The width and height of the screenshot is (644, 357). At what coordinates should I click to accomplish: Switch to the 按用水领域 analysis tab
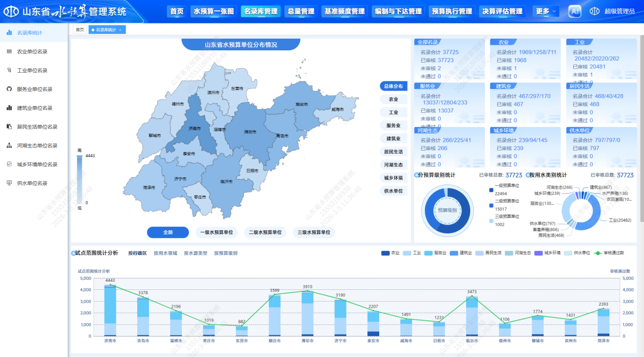click(165, 253)
